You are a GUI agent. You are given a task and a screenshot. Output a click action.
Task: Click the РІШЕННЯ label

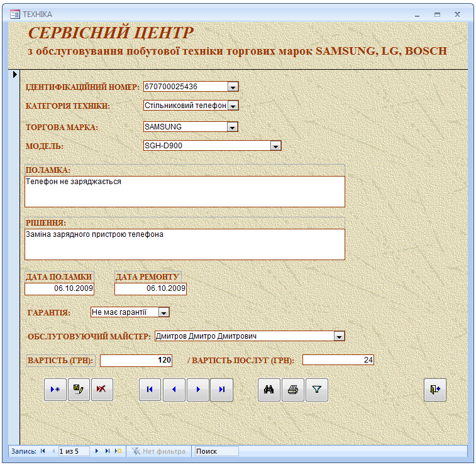[46, 222]
